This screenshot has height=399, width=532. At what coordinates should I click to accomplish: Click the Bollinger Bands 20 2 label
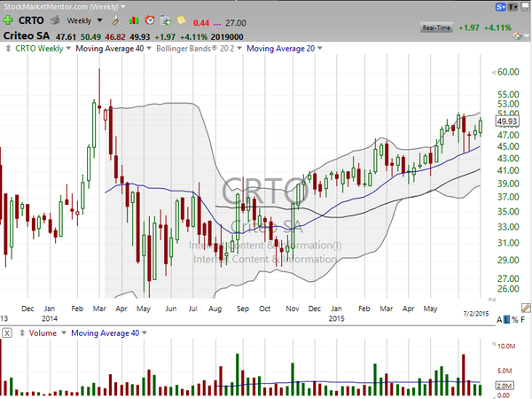tap(195, 49)
